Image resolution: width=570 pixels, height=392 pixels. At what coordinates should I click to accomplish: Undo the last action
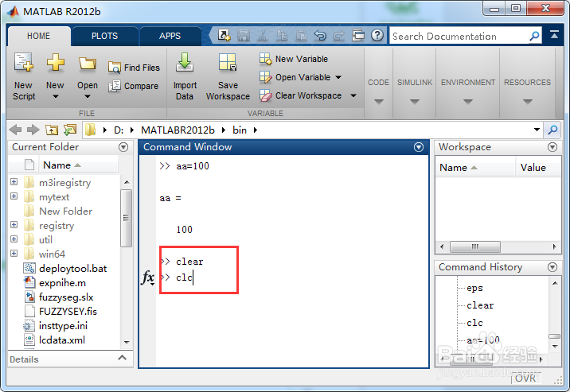320,36
